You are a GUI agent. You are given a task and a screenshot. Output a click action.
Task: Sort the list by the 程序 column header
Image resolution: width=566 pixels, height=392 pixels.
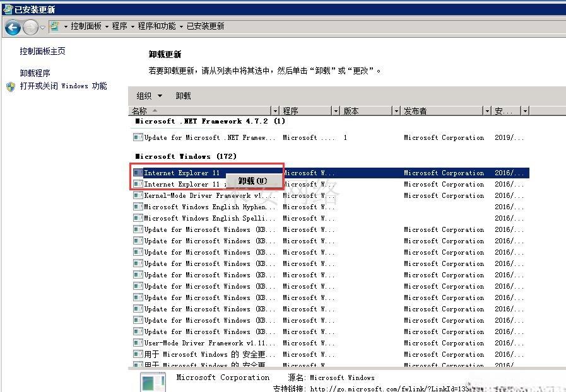pyautogui.click(x=306, y=111)
